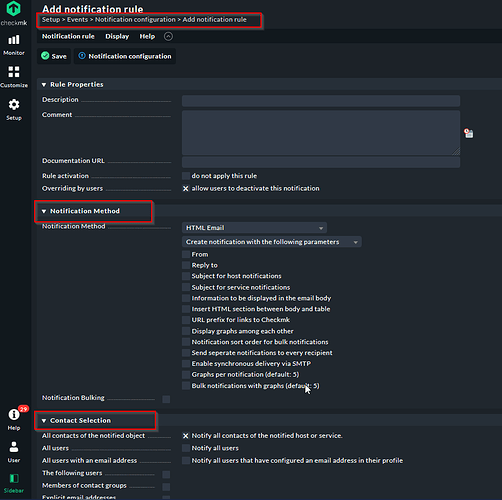Click the Save button
Viewport: 502px width, 500px height.
(54, 56)
